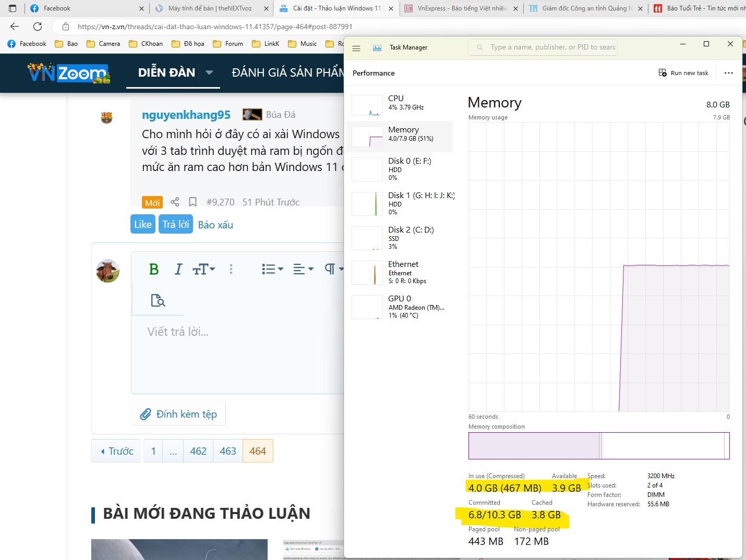Toggle bold formatting in editor
Image resolution: width=746 pixels, height=560 pixels.
pos(153,269)
